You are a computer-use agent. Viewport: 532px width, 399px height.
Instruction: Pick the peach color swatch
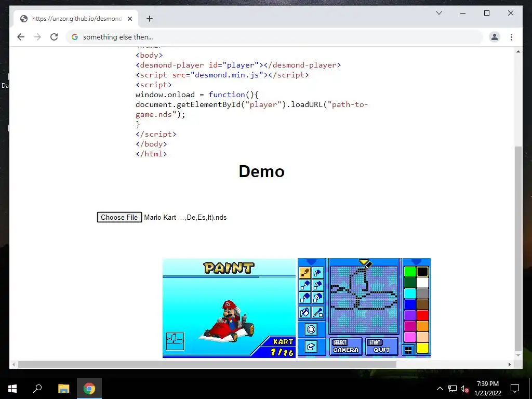(422, 337)
